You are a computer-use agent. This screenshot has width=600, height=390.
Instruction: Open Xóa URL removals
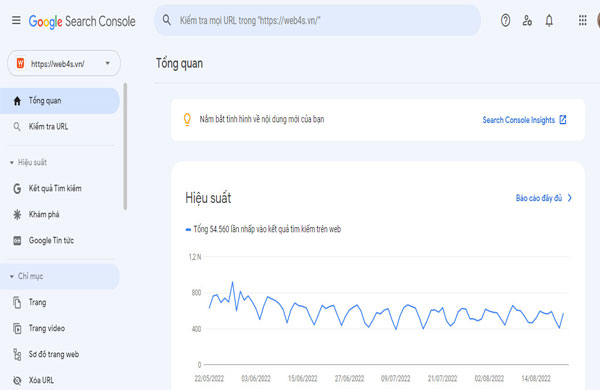(x=60, y=380)
